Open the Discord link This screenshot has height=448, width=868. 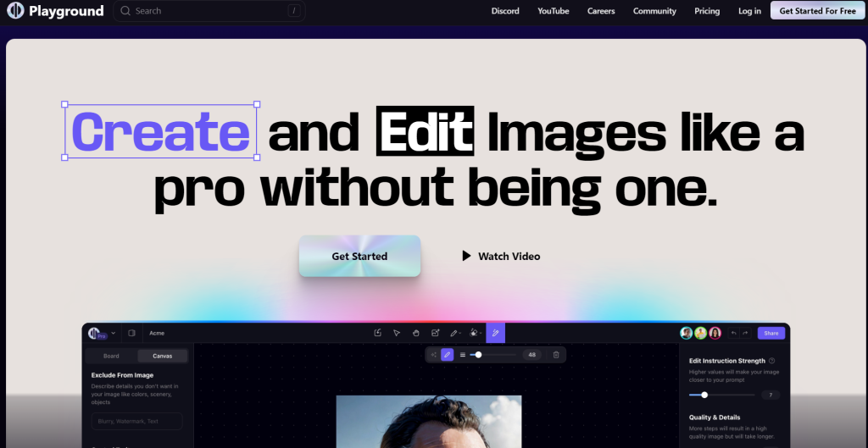coord(505,11)
